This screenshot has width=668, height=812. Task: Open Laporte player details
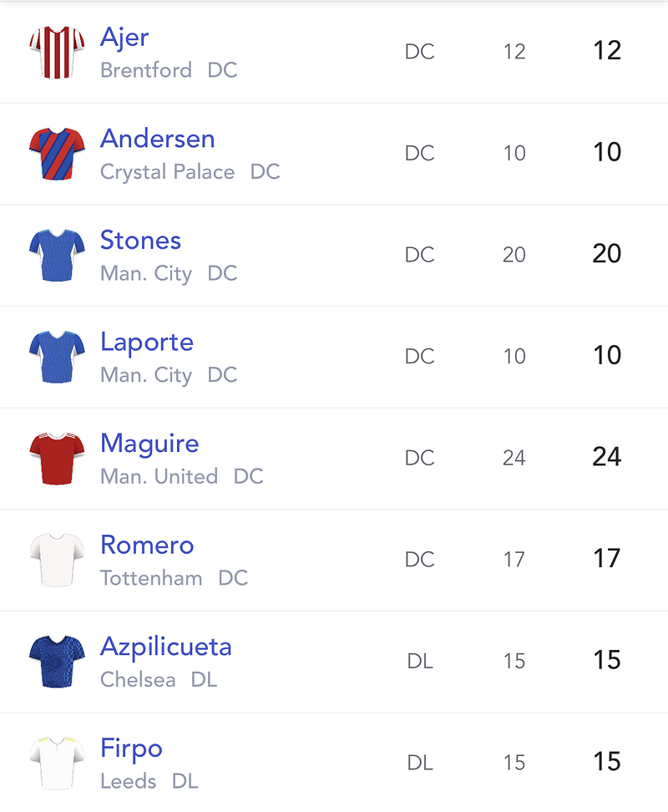147,343
